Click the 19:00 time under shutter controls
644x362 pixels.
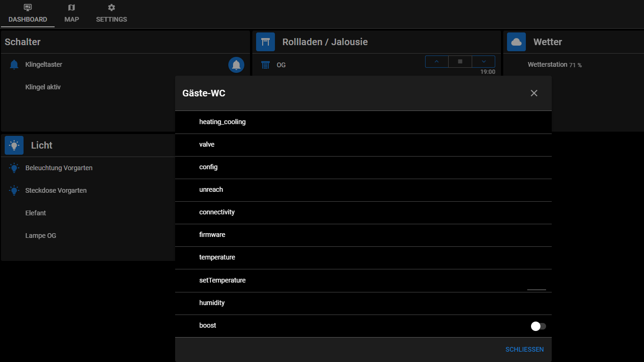tap(488, 72)
